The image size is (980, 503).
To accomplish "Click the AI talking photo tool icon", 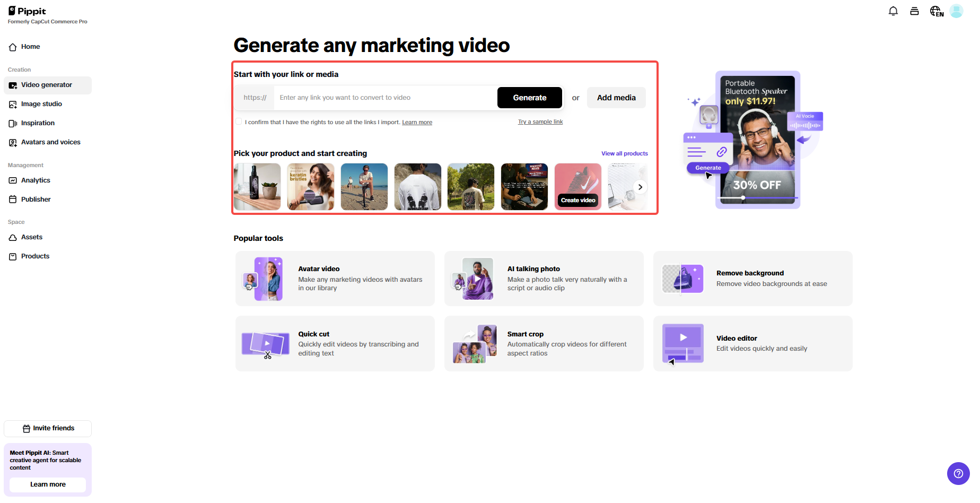I will (472, 279).
